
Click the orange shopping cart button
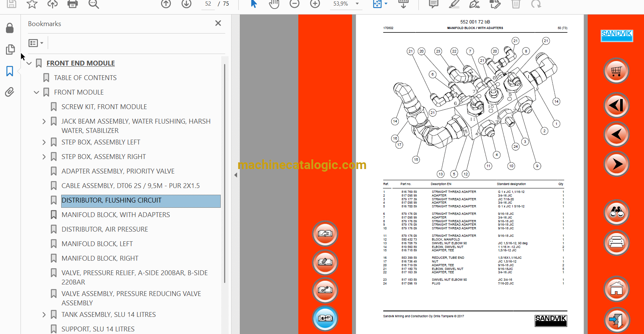(616, 71)
